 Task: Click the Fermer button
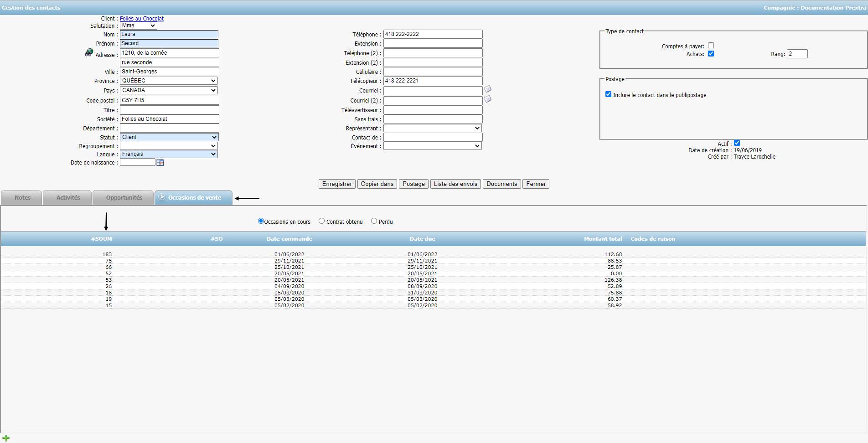coord(536,184)
